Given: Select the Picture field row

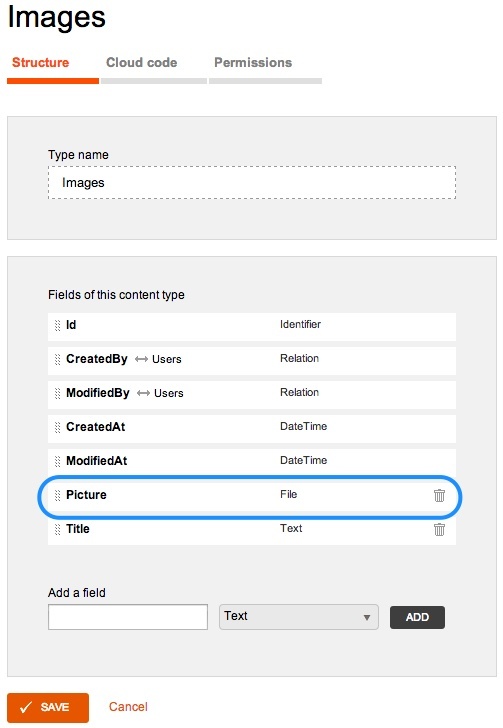Looking at the screenshot, I should pyautogui.click(x=252, y=495).
